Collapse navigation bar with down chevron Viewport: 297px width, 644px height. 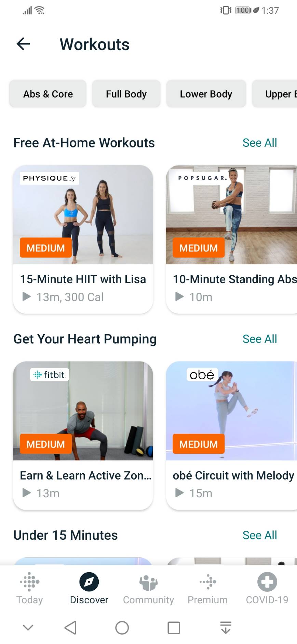click(x=28, y=628)
